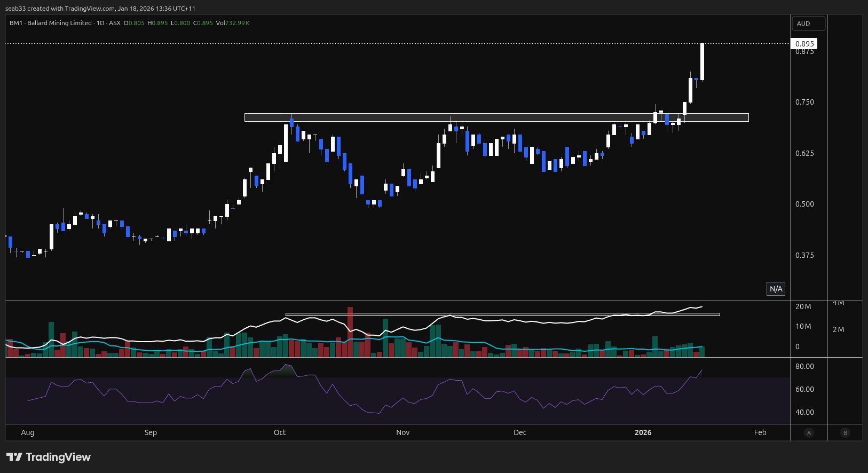This screenshot has height=473, width=868.
Task: Select the white rectangle in volume pane
Action: [x=502, y=314]
